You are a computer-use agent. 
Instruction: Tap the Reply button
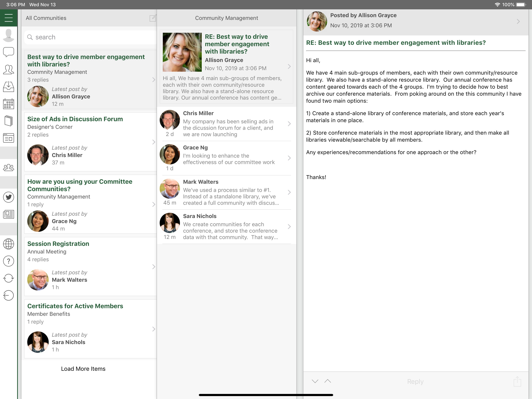pyautogui.click(x=415, y=381)
